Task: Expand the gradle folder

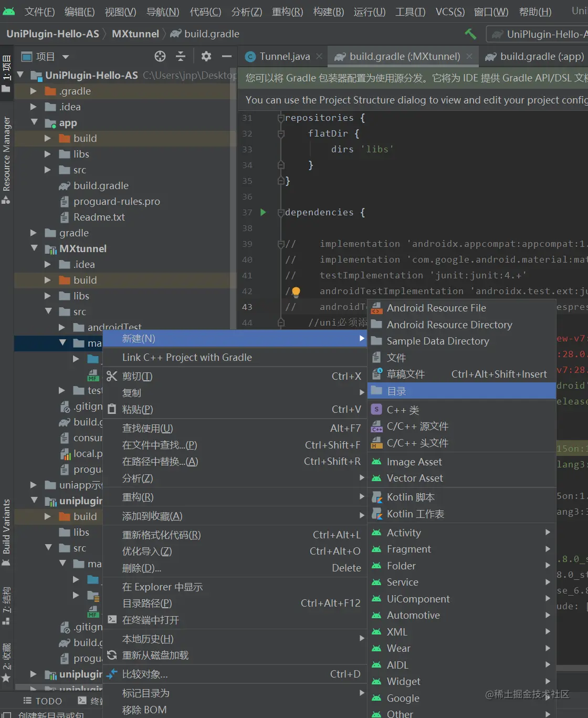Action: (34, 233)
